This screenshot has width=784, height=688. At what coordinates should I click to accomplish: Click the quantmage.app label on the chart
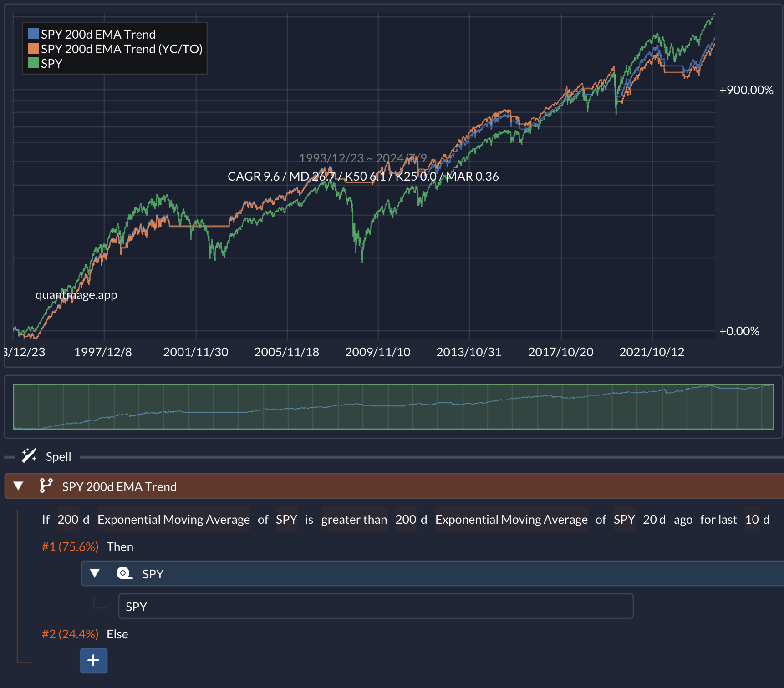pyautogui.click(x=76, y=295)
